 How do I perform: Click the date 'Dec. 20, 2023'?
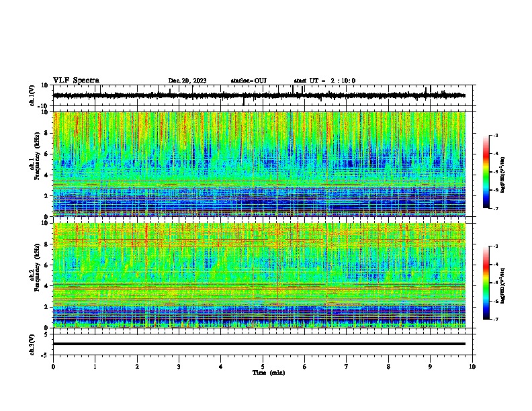pos(187,81)
